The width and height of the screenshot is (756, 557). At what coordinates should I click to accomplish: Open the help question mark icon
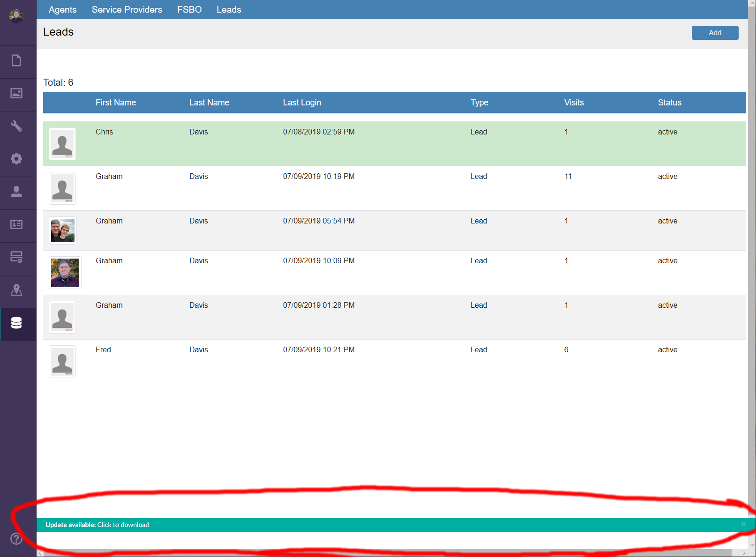16,539
